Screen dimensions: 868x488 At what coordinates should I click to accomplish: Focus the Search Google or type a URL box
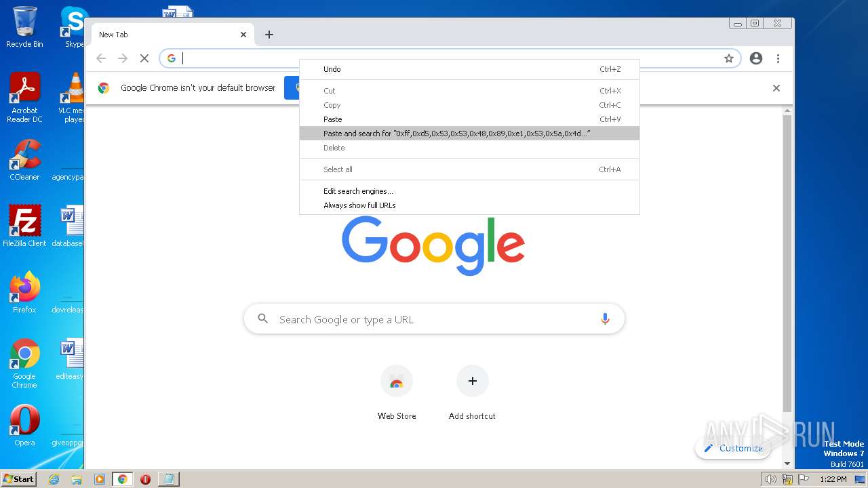[434, 319]
